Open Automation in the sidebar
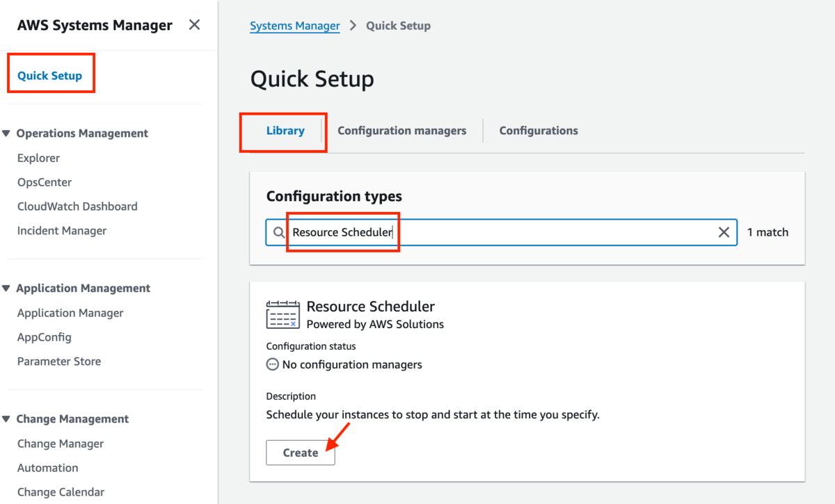 (48, 468)
